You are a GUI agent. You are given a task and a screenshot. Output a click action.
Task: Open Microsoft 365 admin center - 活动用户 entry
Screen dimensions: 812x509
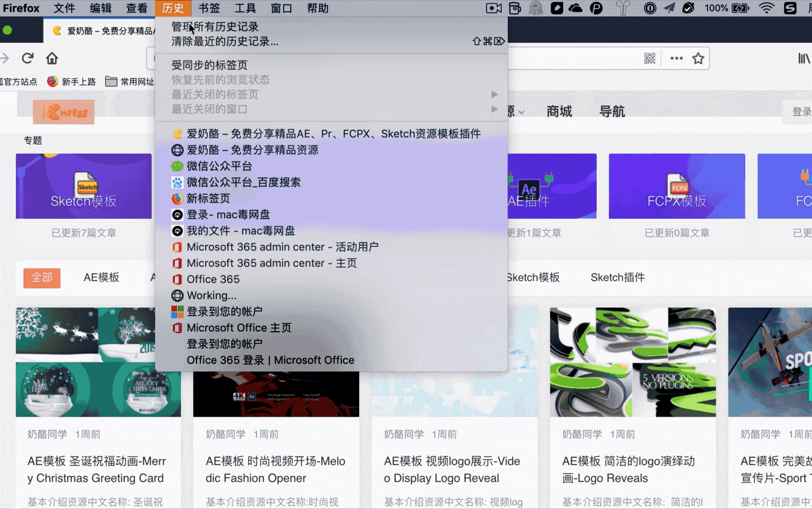pyautogui.click(x=331, y=247)
